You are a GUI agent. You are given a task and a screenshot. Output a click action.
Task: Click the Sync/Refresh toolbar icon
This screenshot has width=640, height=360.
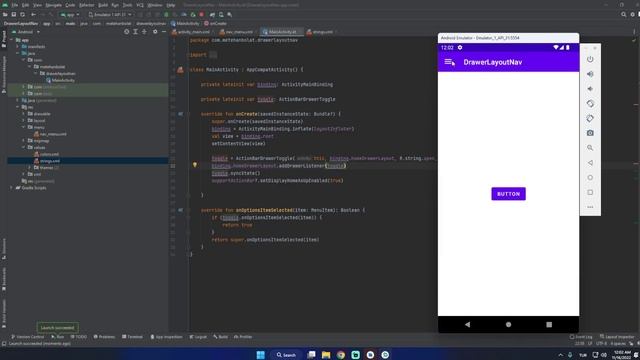point(22,15)
